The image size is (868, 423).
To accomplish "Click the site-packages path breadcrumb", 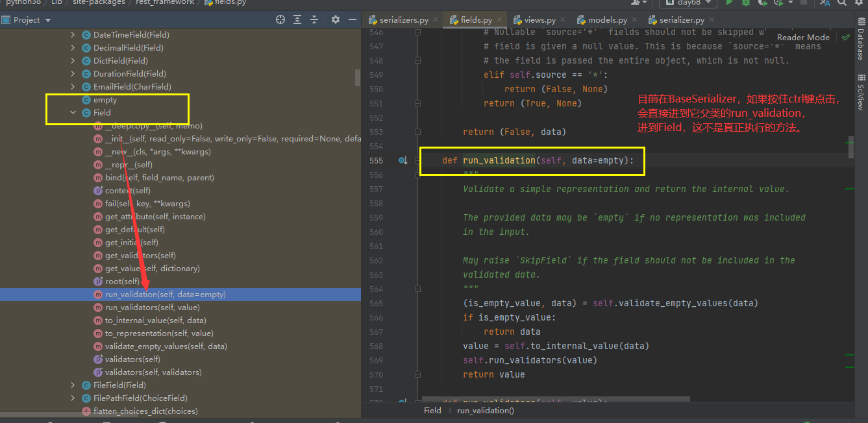I will (x=98, y=3).
